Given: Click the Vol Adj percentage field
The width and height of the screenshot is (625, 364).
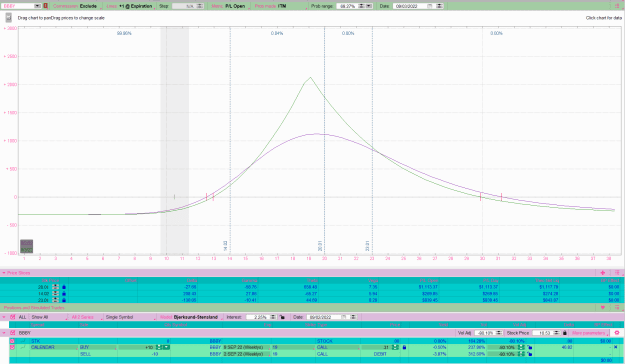Looking at the screenshot, I should pyautogui.click(x=485, y=333).
